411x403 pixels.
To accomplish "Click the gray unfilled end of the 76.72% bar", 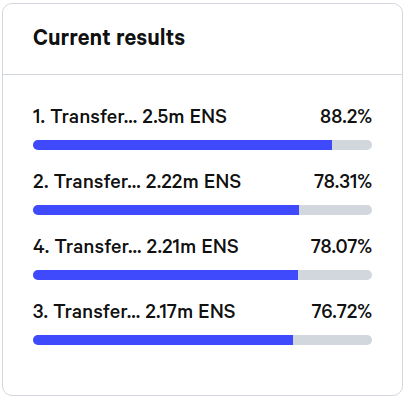I will tap(332, 340).
